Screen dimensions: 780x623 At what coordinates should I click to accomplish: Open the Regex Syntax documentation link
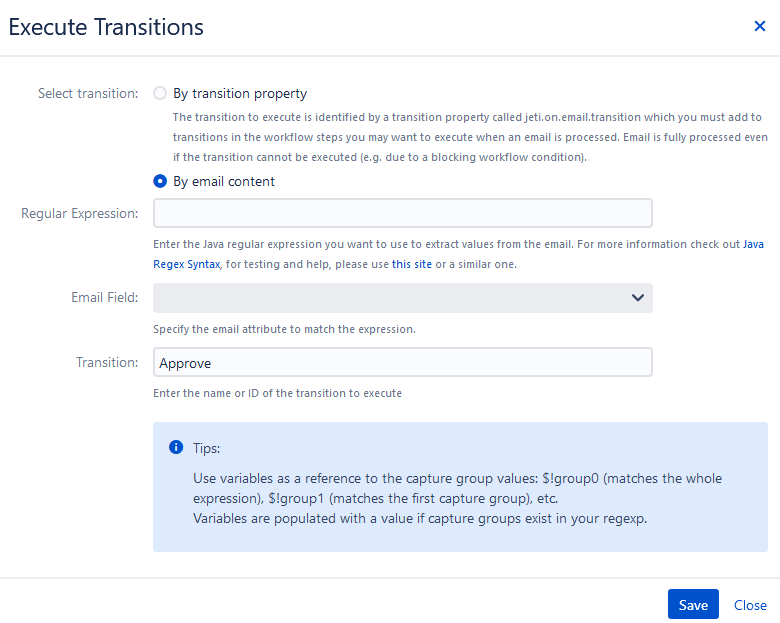click(x=187, y=264)
